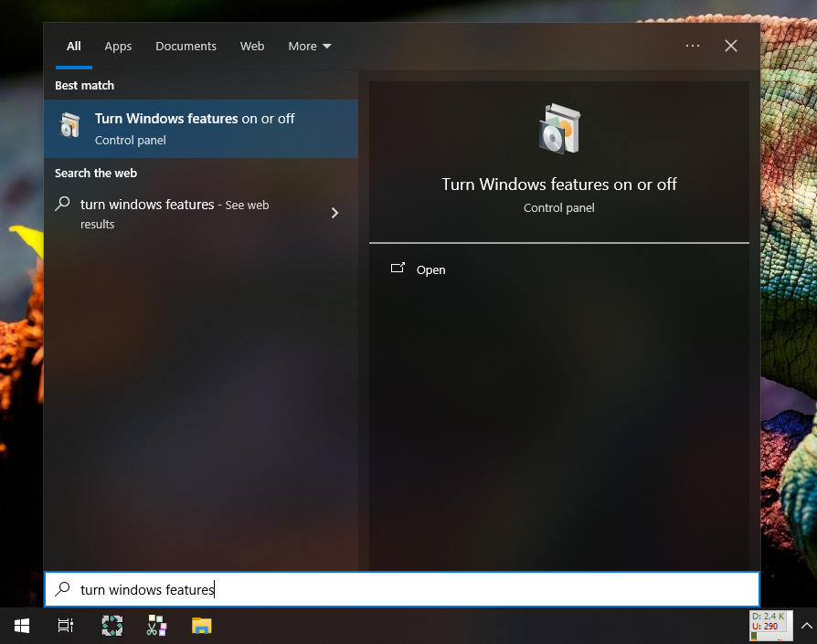This screenshot has width=817, height=644.
Task: Click the magnifier icon next to the web suggestion
Action: (x=62, y=204)
